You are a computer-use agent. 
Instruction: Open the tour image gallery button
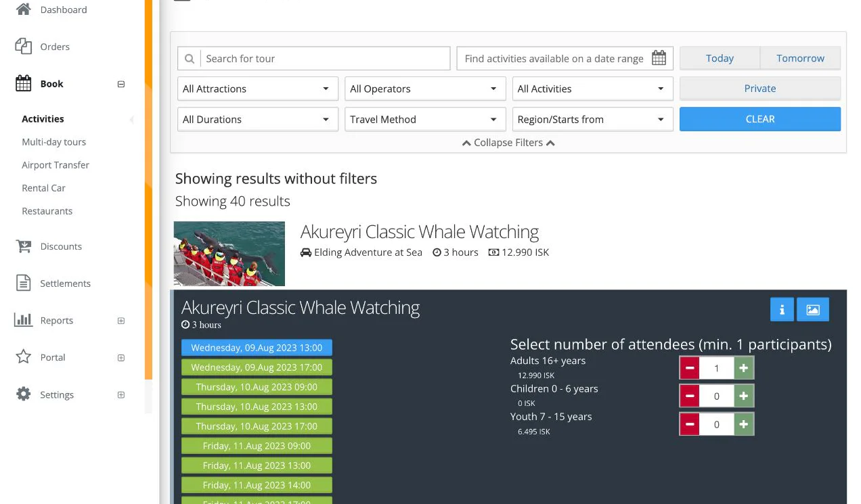tap(813, 310)
